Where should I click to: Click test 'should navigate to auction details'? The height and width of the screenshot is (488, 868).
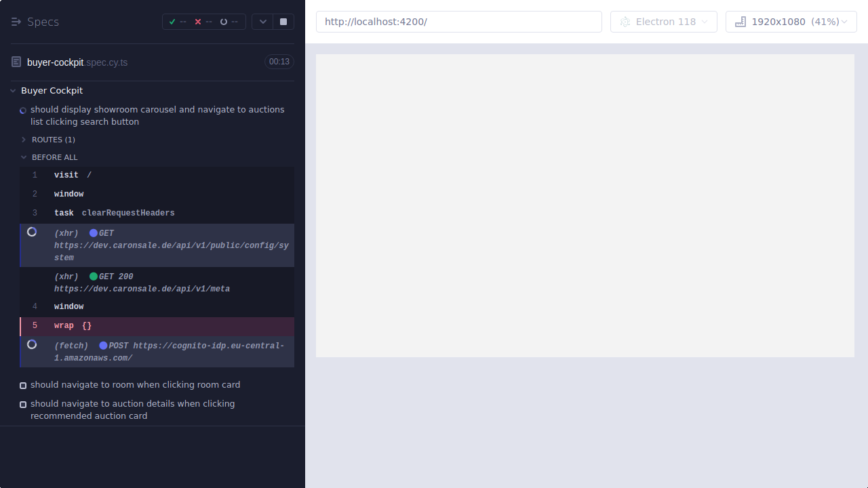(133, 409)
